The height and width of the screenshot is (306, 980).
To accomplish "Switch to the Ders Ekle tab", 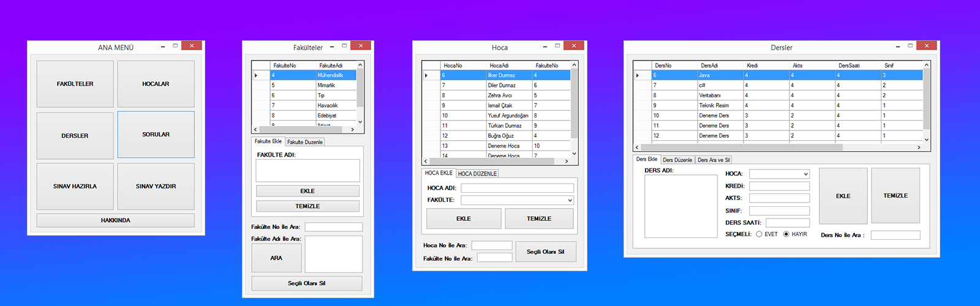I will [x=647, y=159].
